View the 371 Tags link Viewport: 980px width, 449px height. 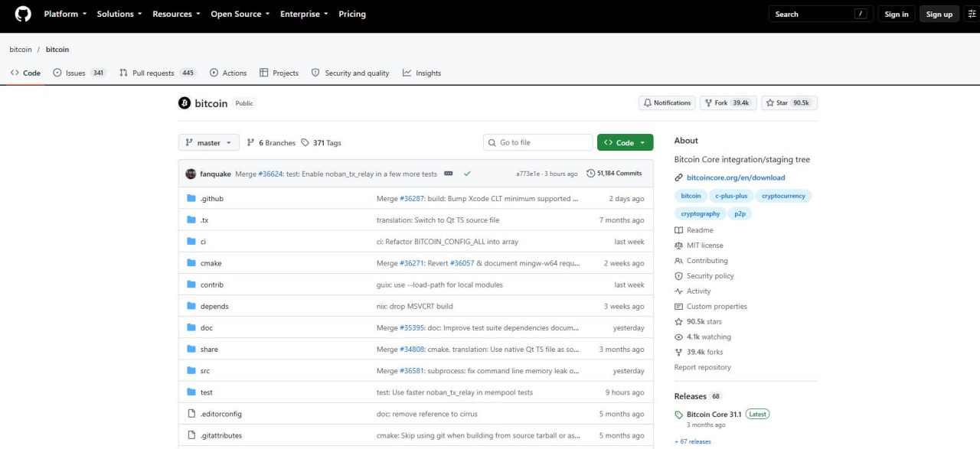click(x=322, y=143)
